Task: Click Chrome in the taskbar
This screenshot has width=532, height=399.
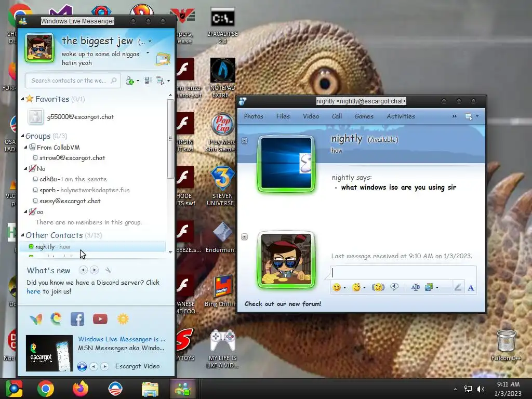Action: (46, 389)
